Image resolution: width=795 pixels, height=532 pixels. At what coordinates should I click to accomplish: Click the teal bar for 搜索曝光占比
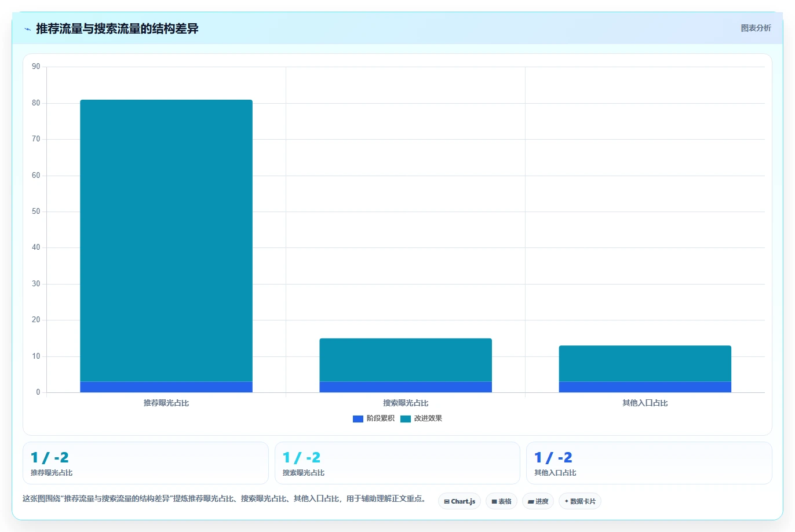(x=406, y=360)
